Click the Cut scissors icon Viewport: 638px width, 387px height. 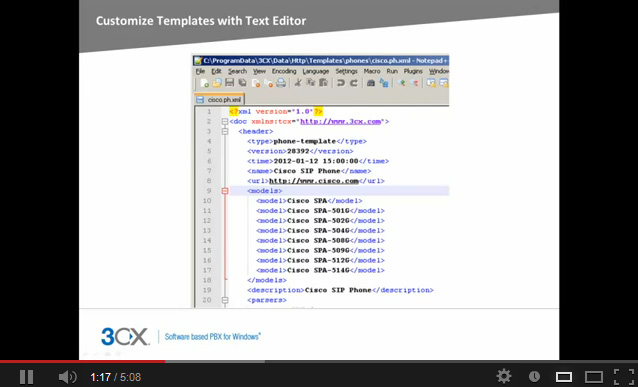click(298, 83)
